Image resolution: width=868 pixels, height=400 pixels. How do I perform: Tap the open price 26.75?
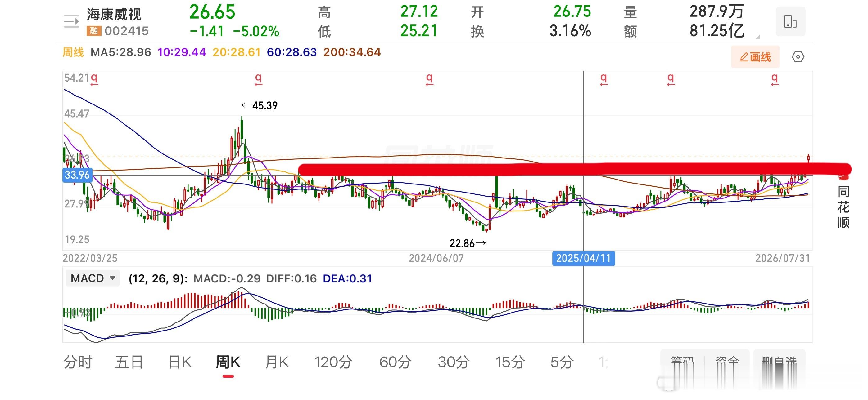pyautogui.click(x=572, y=11)
